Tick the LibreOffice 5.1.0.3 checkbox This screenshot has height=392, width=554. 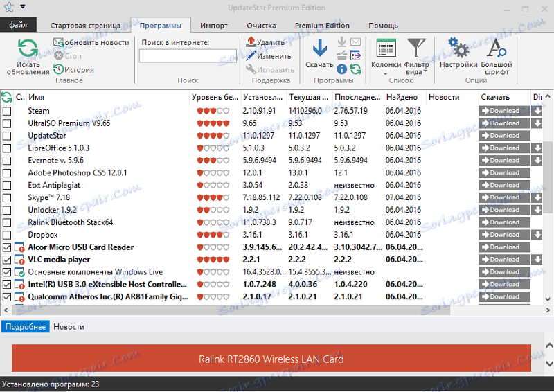7,148
